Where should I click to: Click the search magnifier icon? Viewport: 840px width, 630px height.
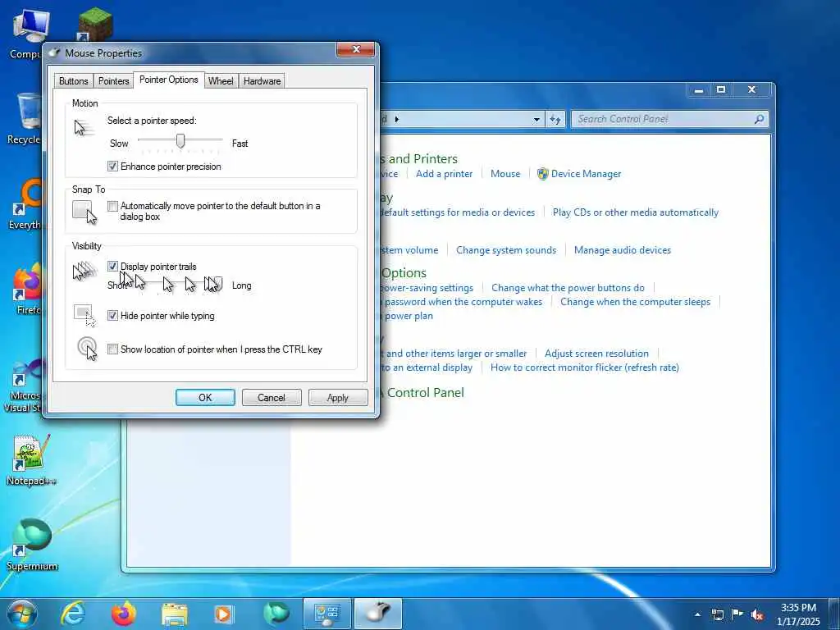pos(759,119)
